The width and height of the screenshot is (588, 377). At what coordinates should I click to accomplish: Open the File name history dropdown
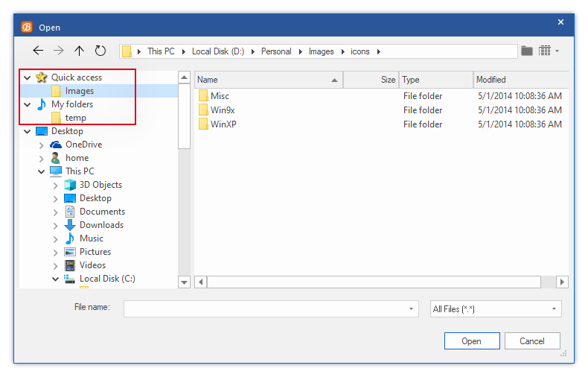412,309
